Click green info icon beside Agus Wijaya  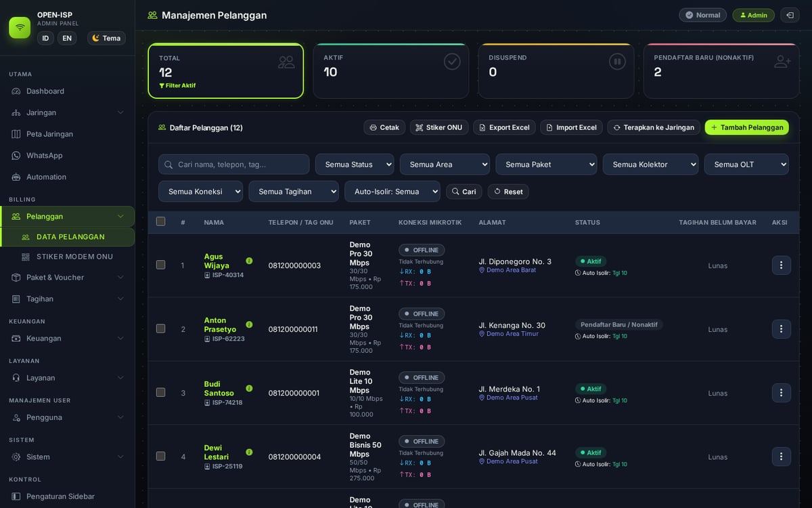pyautogui.click(x=249, y=261)
